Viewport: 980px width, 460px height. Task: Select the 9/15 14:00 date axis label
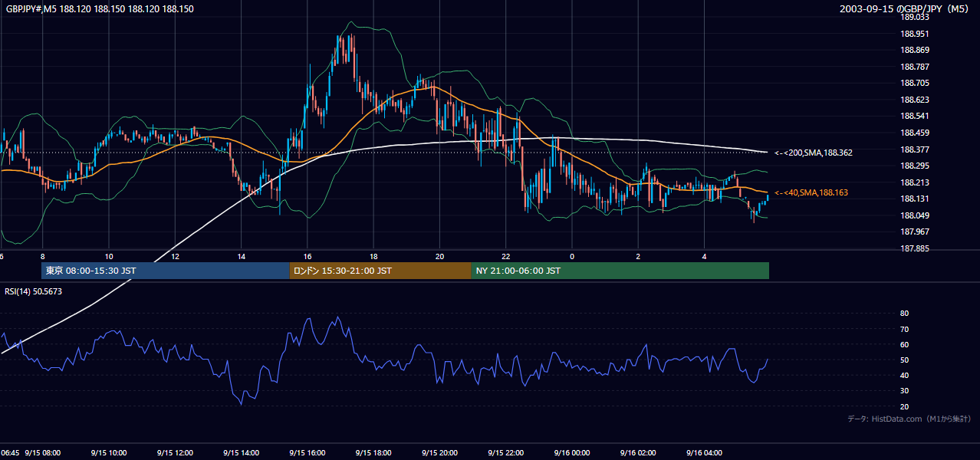point(241,452)
